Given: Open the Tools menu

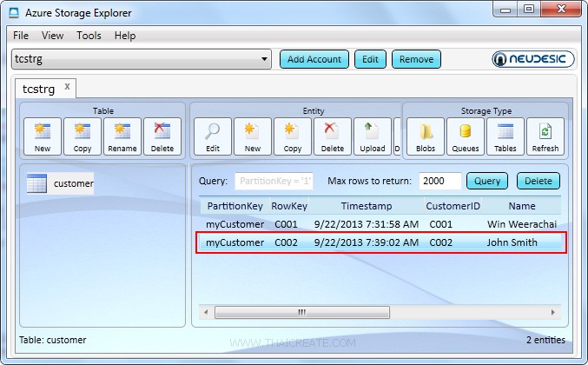Looking at the screenshot, I should point(89,36).
